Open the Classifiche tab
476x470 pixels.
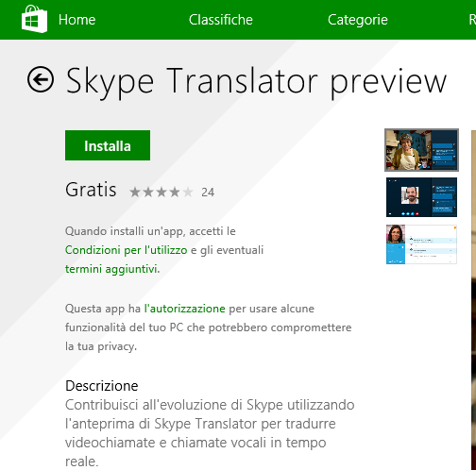pyautogui.click(x=221, y=20)
